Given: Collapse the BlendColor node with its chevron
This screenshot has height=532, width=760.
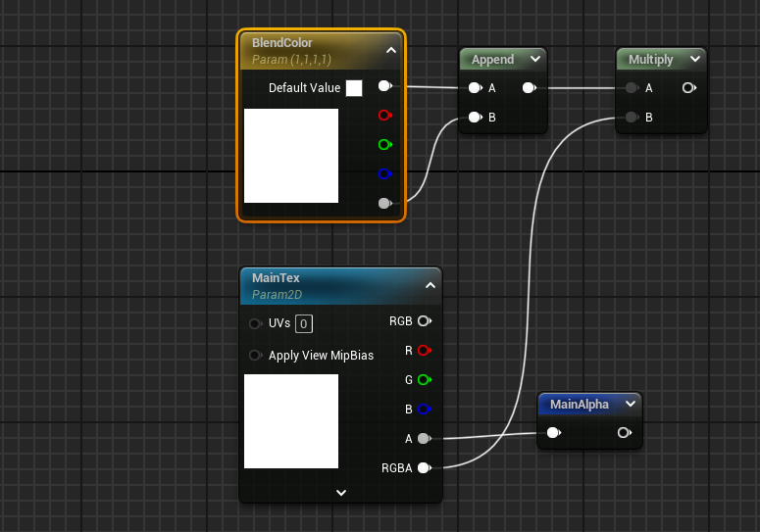Looking at the screenshot, I should click(390, 50).
